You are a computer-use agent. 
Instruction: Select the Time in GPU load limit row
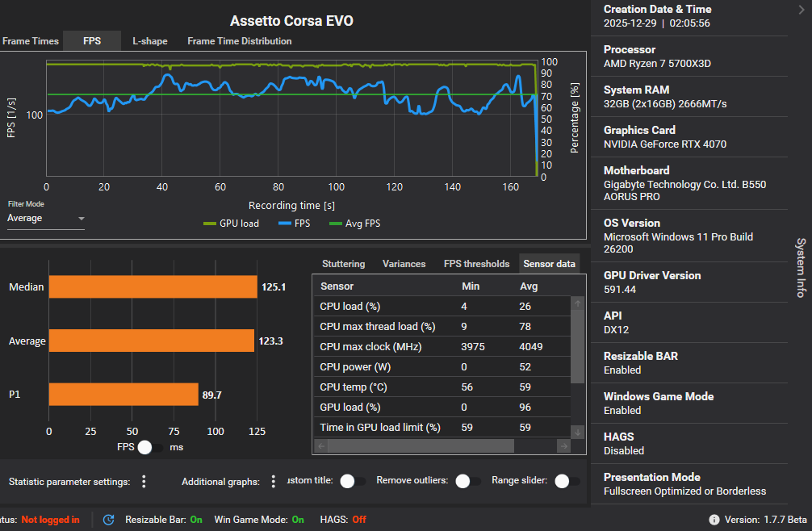point(442,428)
